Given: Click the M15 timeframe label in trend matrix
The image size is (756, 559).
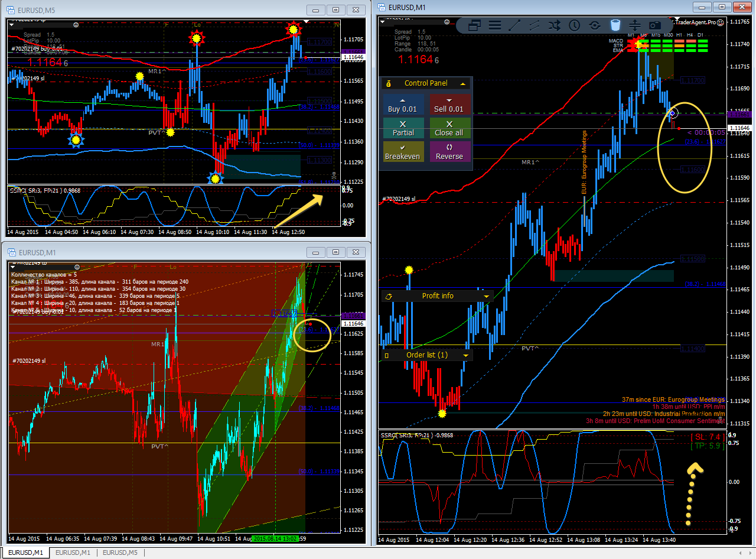Looking at the screenshot, I should point(656,35).
